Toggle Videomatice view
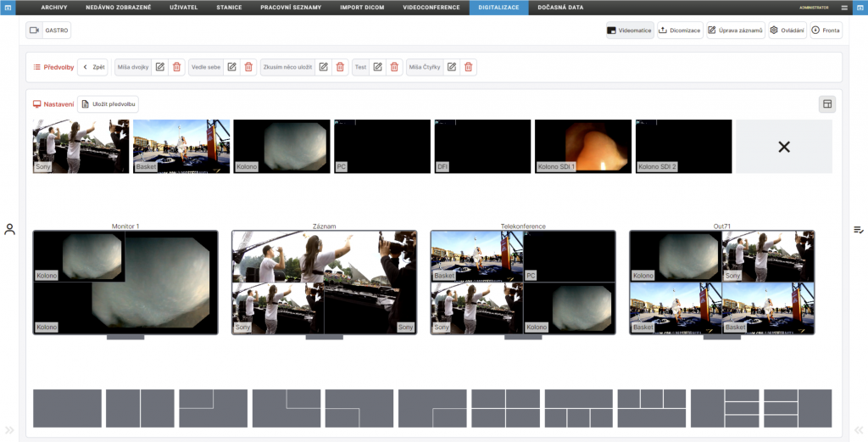 pos(629,31)
